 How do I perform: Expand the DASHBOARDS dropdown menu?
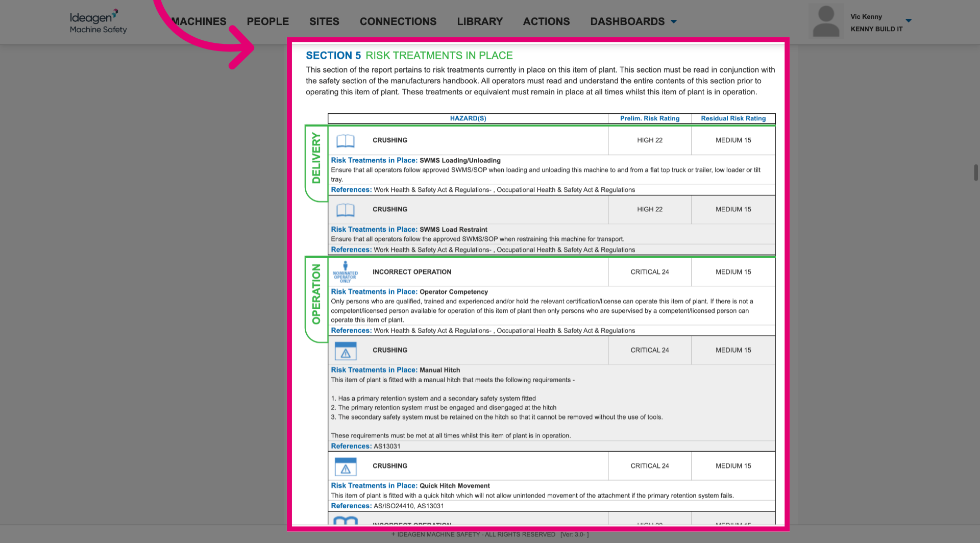[633, 21]
